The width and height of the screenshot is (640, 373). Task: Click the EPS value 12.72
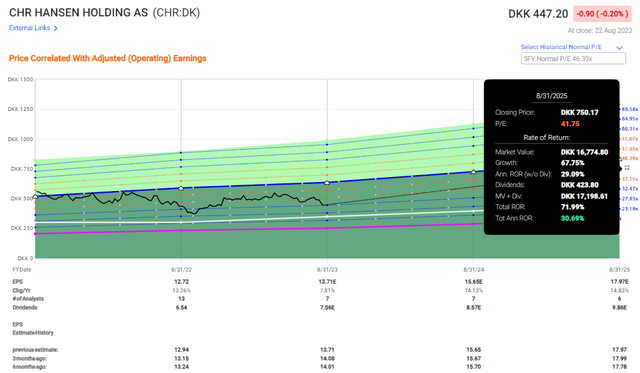click(181, 282)
